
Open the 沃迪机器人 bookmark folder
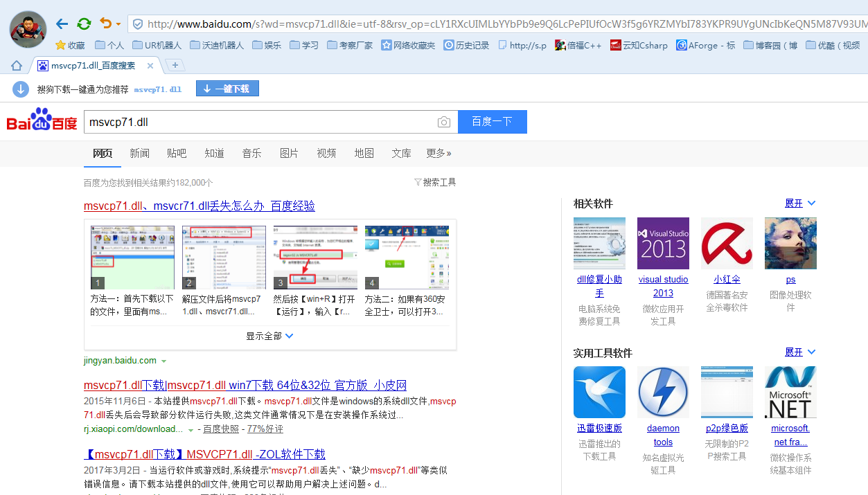click(216, 45)
